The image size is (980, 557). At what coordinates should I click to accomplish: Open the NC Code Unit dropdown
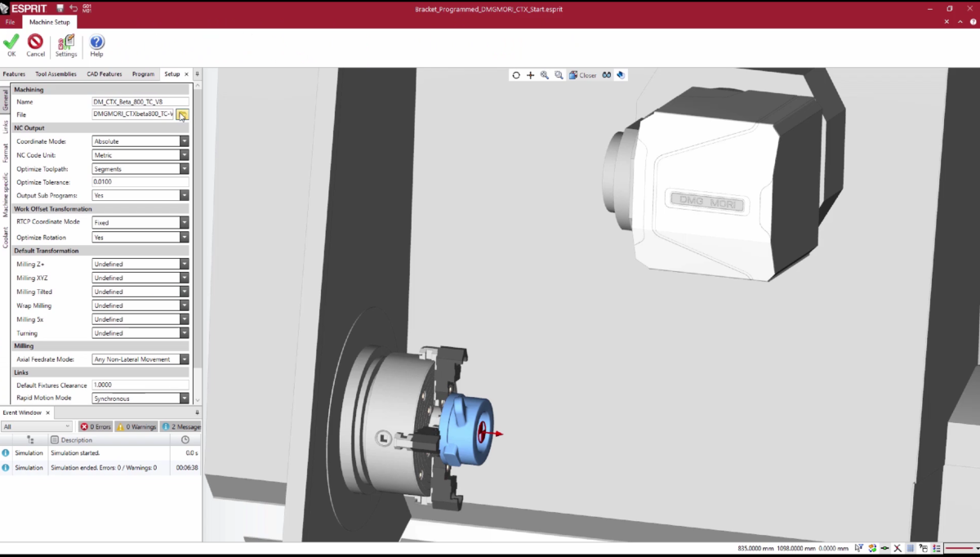pos(185,155)
